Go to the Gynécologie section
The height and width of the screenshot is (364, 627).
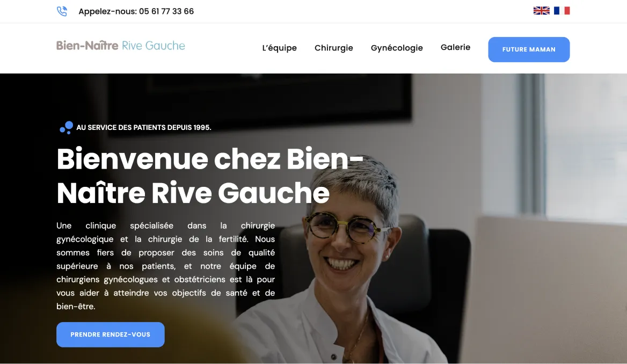[397, 48]
